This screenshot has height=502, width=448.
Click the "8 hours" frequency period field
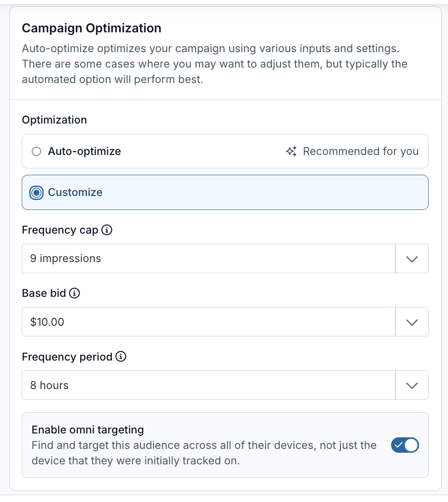tap(208, 385)
